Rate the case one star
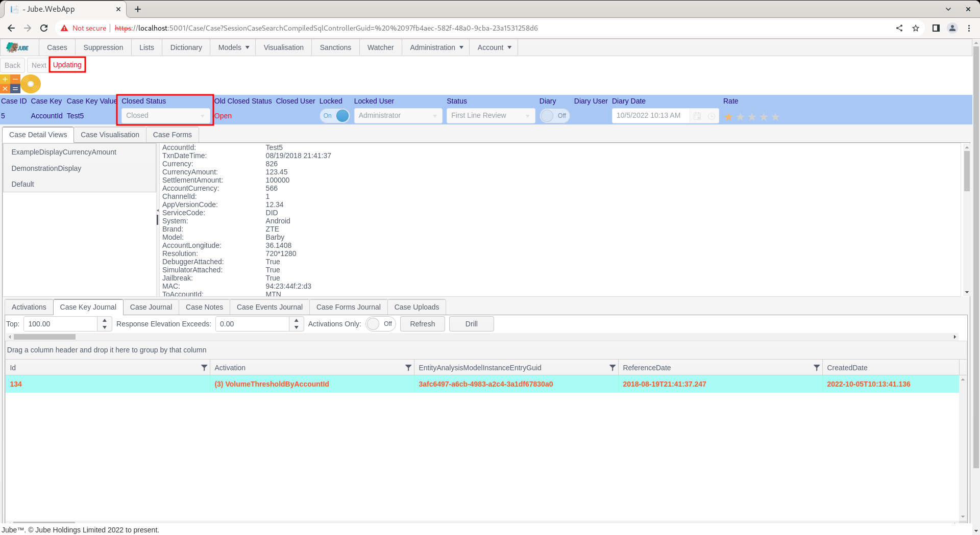This screenshot has height=535, width=980. coord(729,117)
